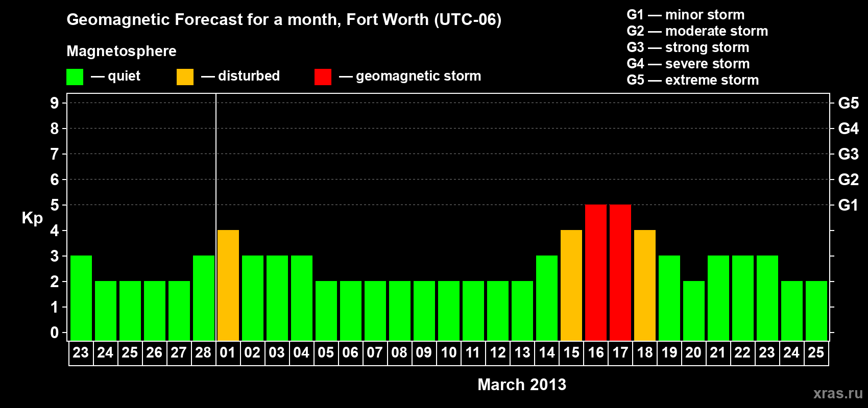This screenshot has height=408, width=868.
Task: Click the red bar for March 17
Action: (620, 272)
